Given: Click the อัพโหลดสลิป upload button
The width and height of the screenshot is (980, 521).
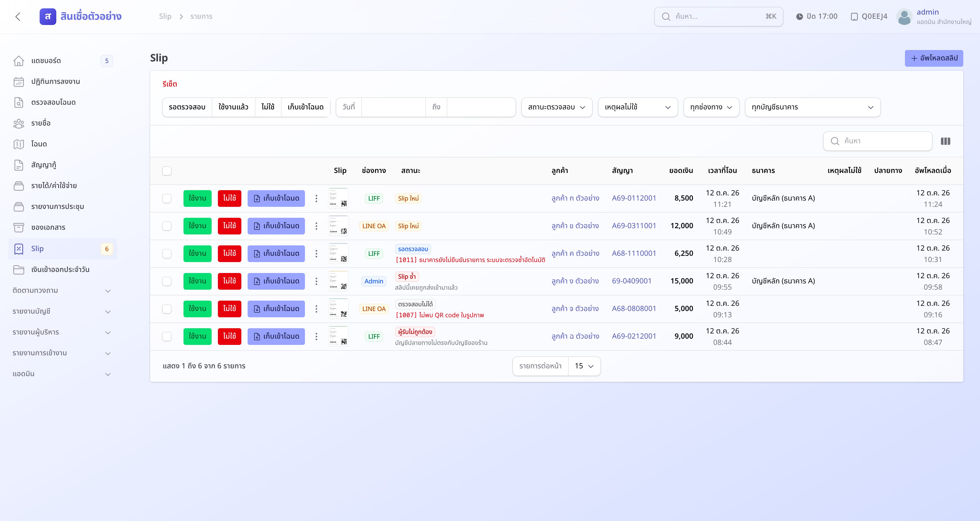Looking at the screenshot, I should pos(934,58).
